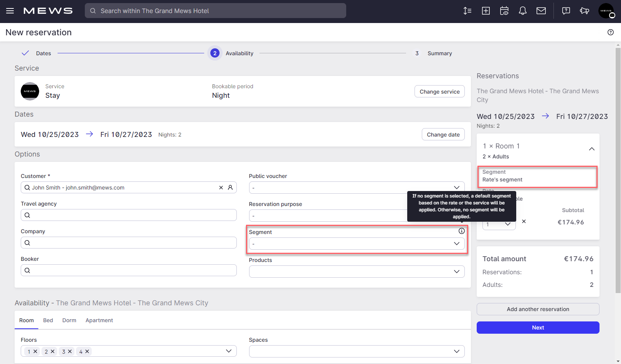Open the Products dropdown

(357, 272)
